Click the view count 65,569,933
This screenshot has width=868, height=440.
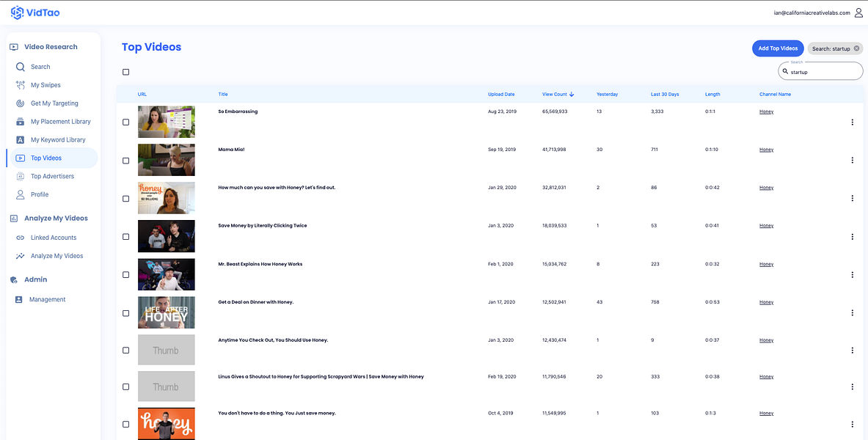click(x=554, y=111)
